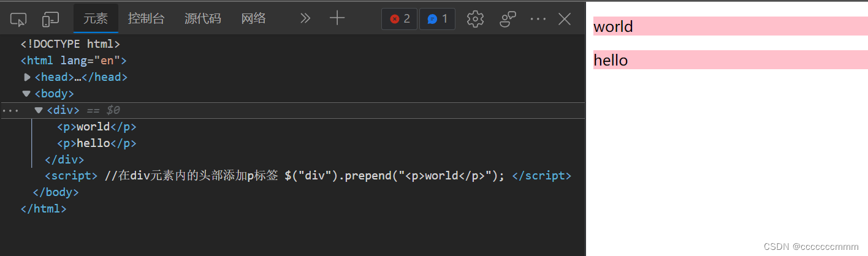Select the closing </div> tag
868x256 pixels.
point(64,160)
